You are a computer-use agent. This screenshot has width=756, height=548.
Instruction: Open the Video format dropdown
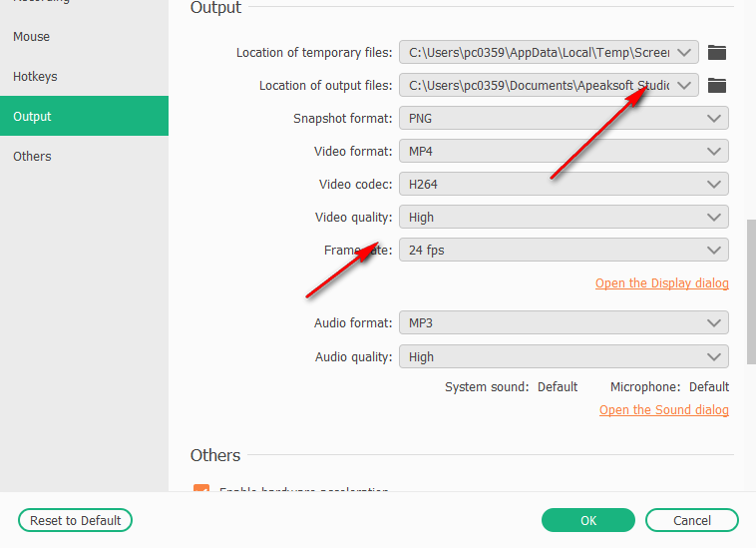564,151
